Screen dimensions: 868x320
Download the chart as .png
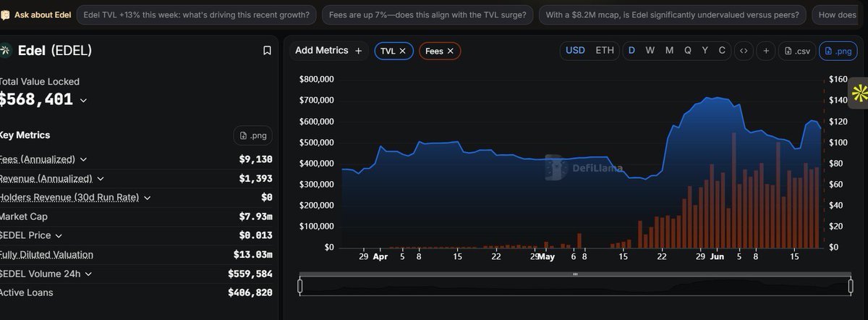pyautogui.click(x=837, y=51)
